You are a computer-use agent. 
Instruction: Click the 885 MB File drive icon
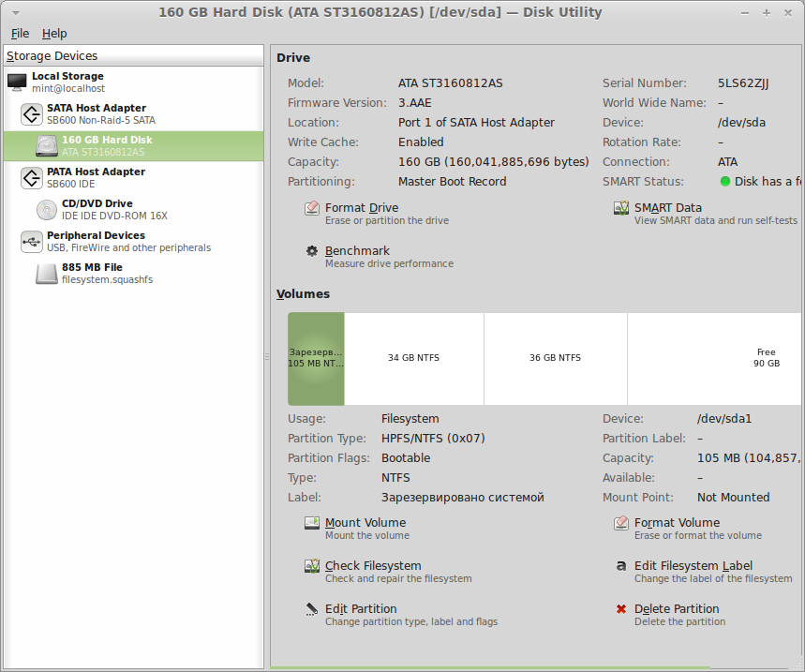click(47, 273)
